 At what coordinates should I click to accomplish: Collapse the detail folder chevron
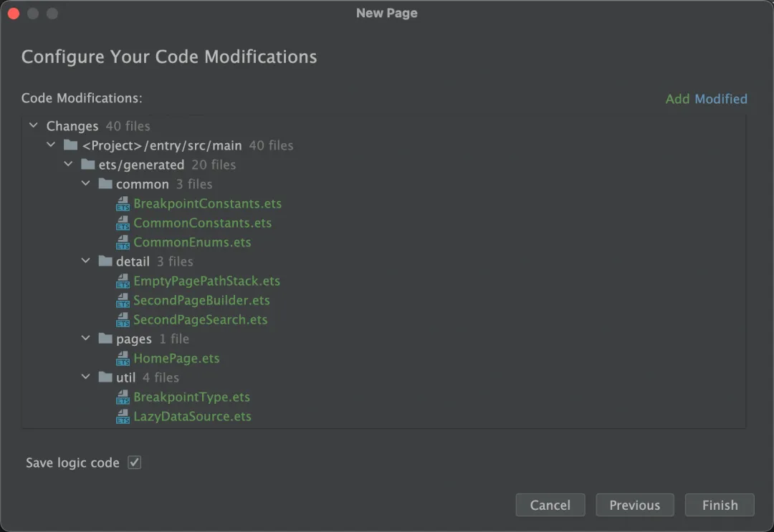pos(86,261)
